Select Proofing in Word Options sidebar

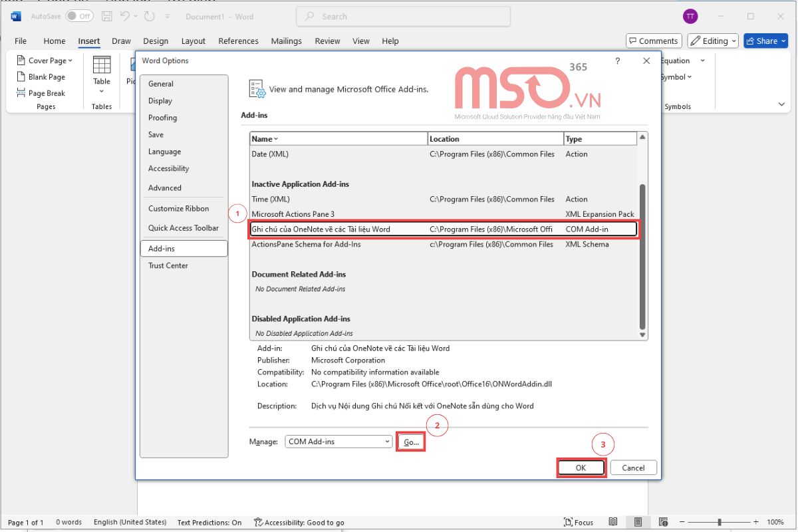pyautogui.click(x=184, y=118)
